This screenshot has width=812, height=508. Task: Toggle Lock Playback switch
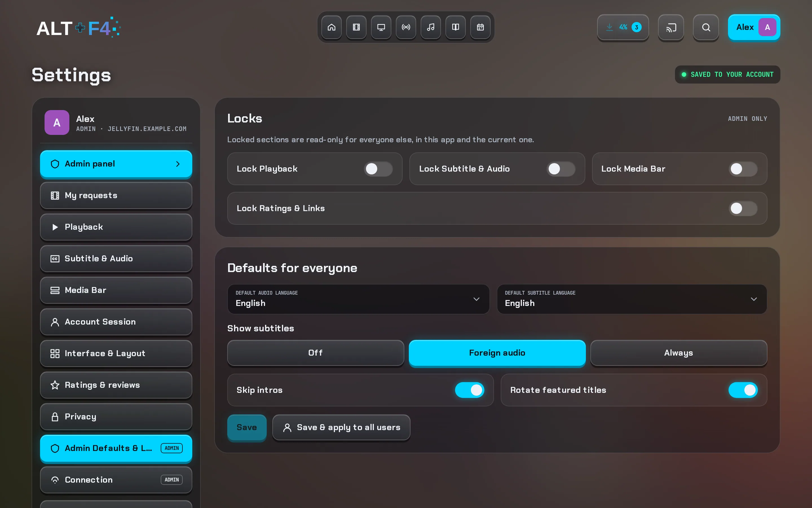378,169
